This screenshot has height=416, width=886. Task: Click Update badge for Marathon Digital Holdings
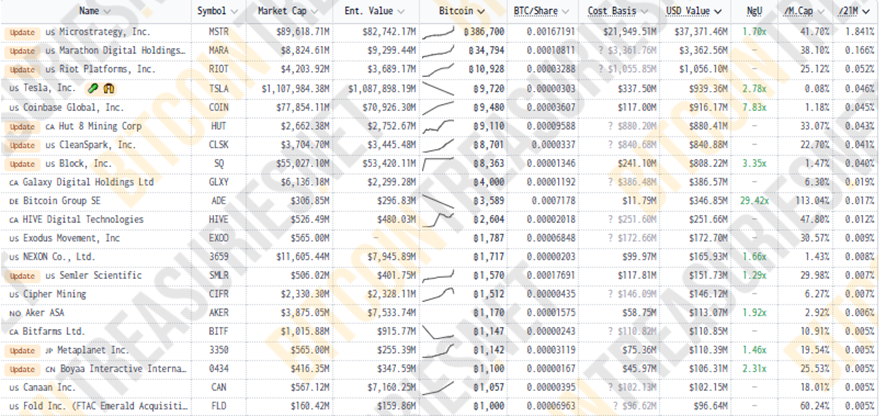tap(22, 51)
